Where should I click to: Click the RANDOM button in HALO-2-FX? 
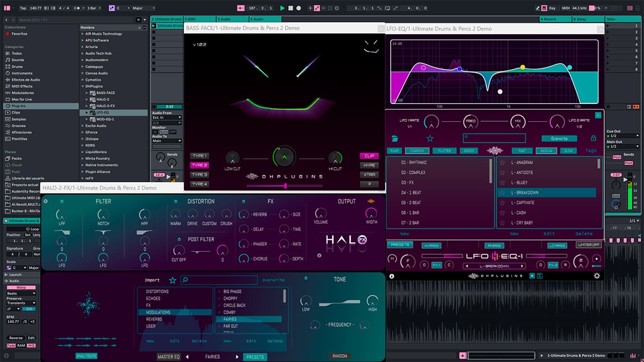pyautogui.click(x=340, y=356)
